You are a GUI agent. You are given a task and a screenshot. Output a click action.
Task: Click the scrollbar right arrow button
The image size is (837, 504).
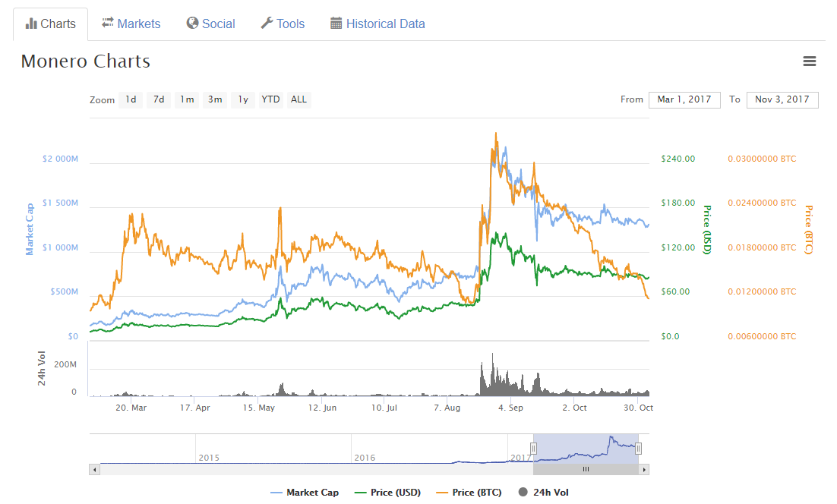click(x=644, y=470)
